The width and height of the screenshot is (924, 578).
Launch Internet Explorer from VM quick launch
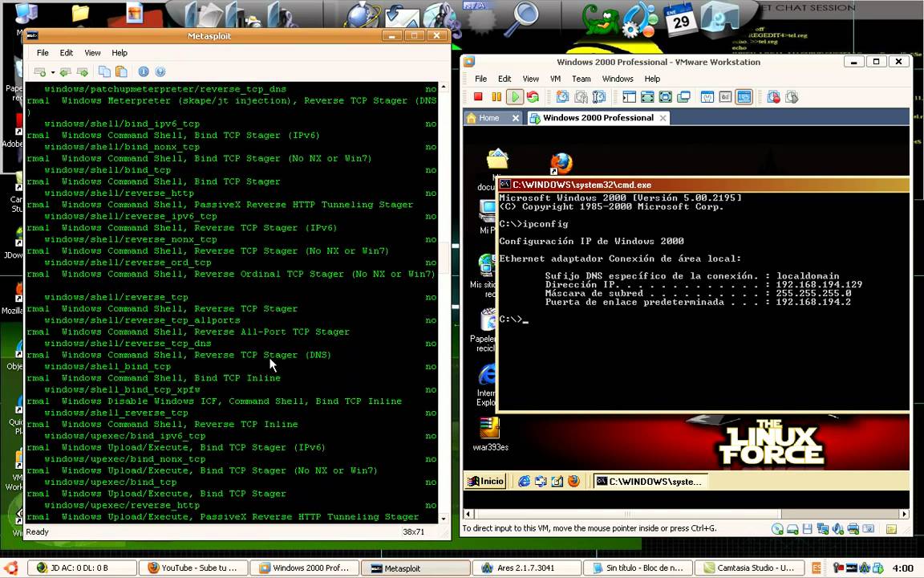(x=524, y=482)
